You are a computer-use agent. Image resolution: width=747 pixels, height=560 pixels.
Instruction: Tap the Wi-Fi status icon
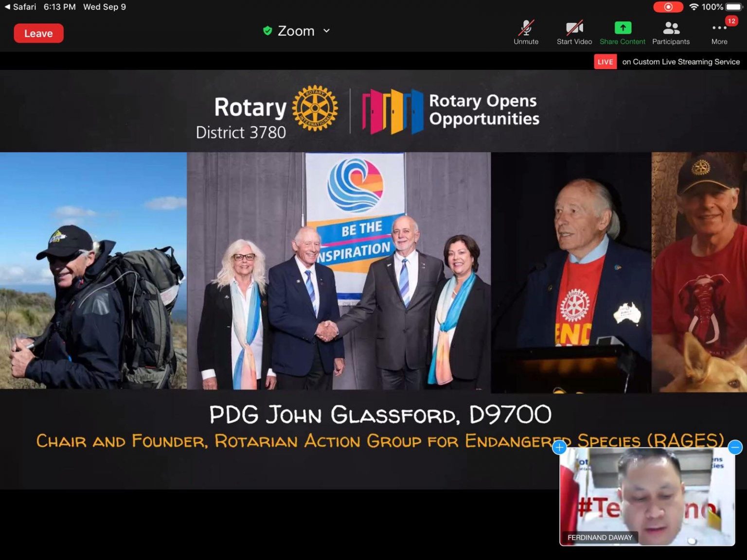click(x=694, y=7)
